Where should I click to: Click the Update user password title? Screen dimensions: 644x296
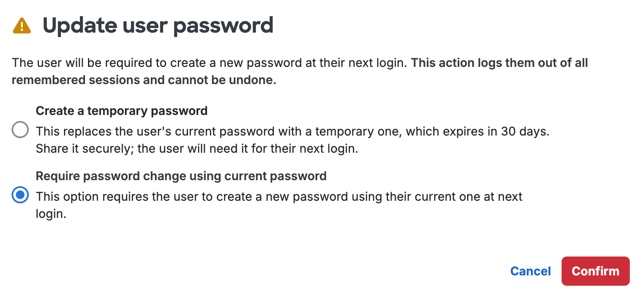coord(159,25)
